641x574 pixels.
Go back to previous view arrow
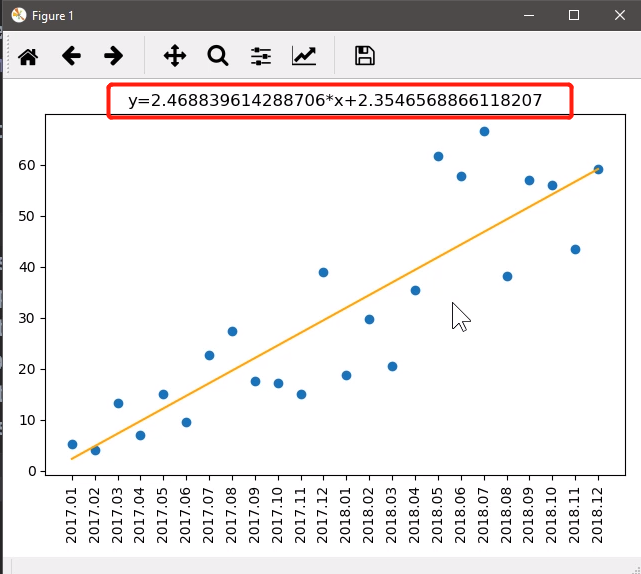[x=71, y=56]
